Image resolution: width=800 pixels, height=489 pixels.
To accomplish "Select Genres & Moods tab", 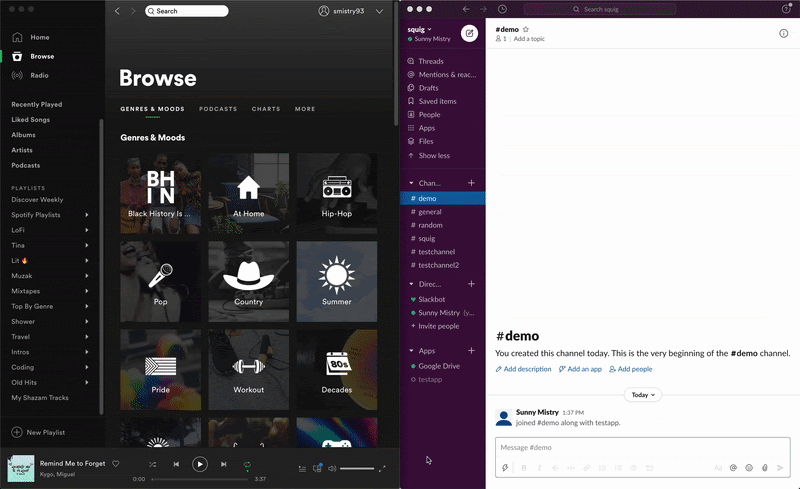I will pyautogui.click(x=153, y=109).
